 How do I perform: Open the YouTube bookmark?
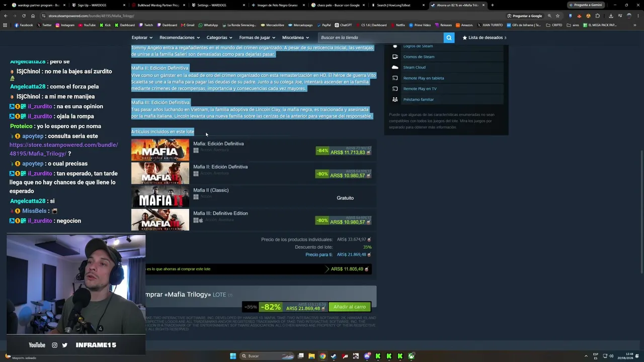point(87,25)
